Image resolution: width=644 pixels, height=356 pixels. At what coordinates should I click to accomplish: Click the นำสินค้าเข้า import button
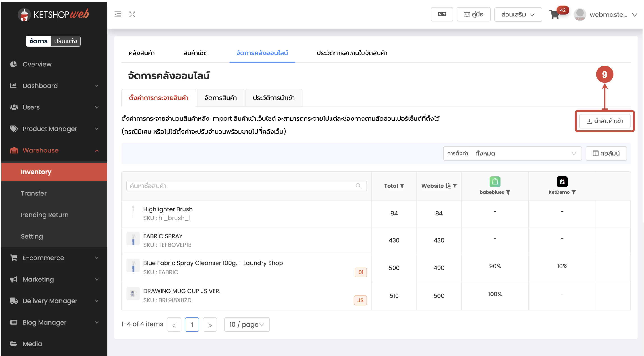pos(605,121)
